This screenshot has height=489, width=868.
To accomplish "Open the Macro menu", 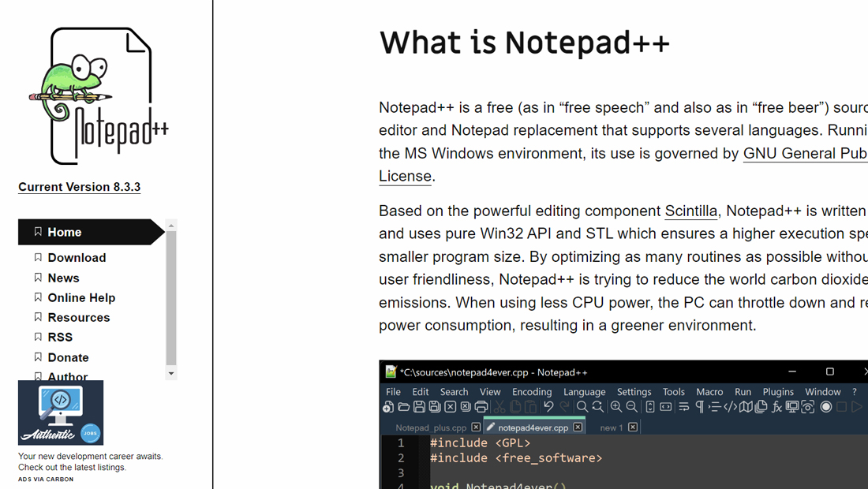I will [x=709, y=392].
